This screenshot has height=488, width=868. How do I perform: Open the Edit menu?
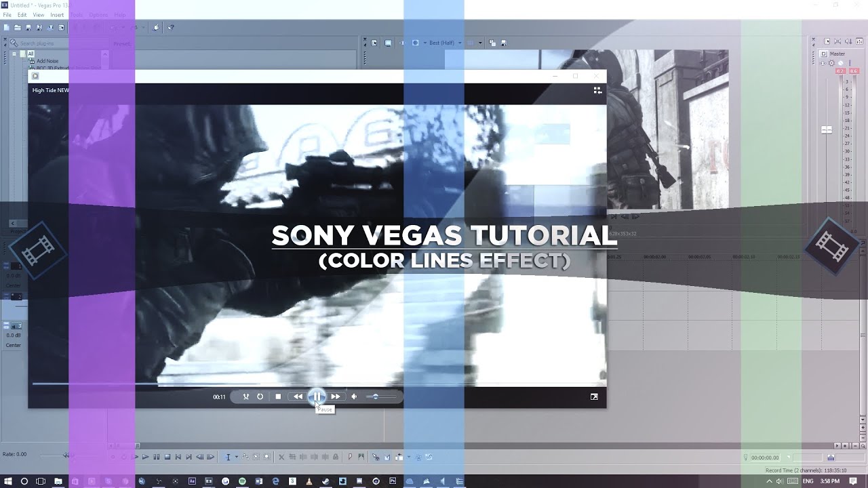22,15
